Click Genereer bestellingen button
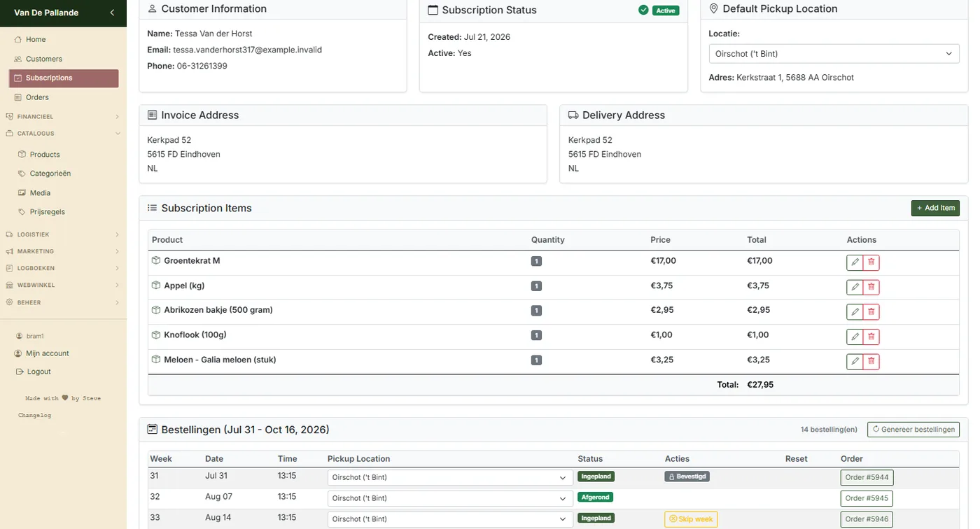Screen dimensions: 980x529 click(x=913, y=430)
